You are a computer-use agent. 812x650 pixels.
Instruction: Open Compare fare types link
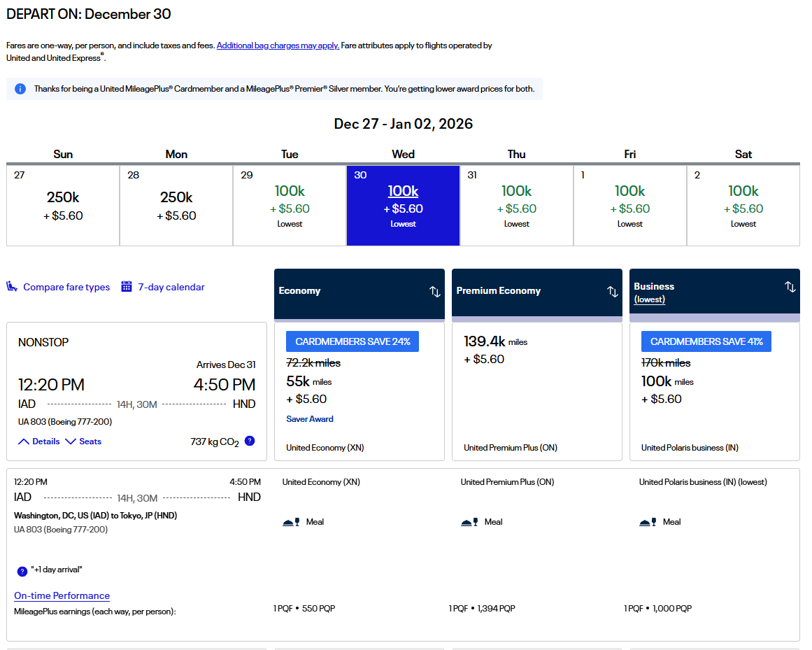click(66, 287)
